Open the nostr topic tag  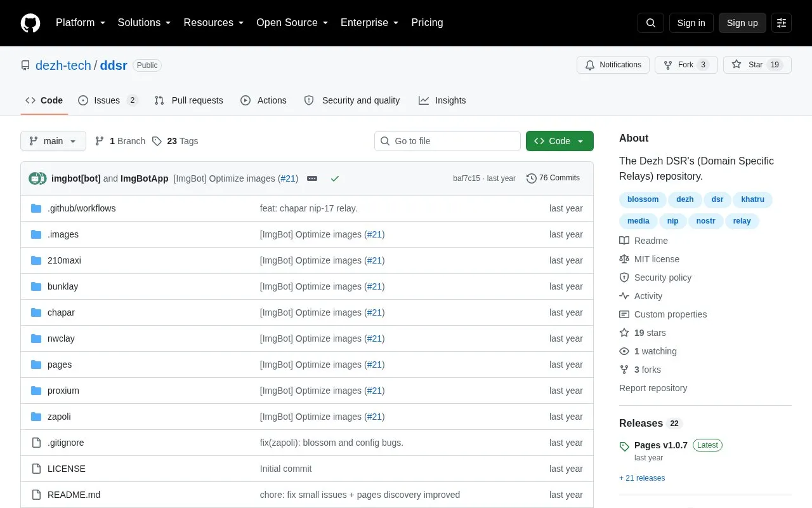pos(705,221)
